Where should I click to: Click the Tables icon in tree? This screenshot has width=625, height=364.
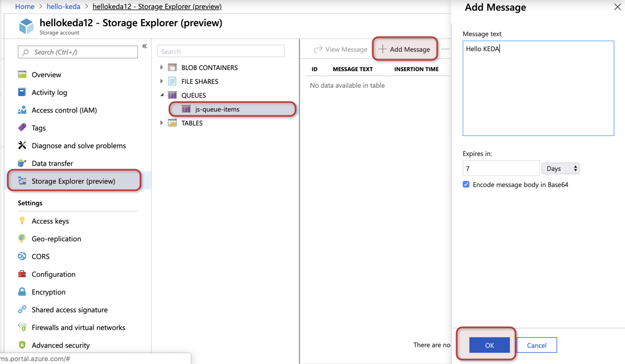(172, 123)
